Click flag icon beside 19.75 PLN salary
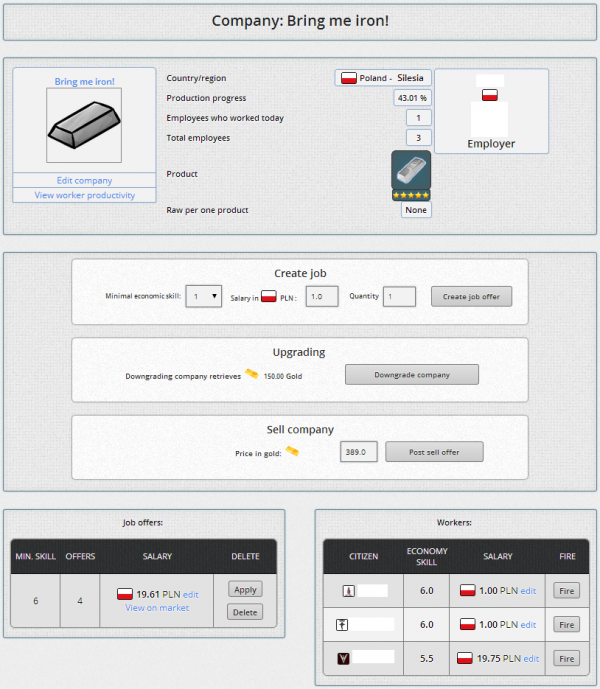This screenshot has height=689, width=600. tap(465, 658)
